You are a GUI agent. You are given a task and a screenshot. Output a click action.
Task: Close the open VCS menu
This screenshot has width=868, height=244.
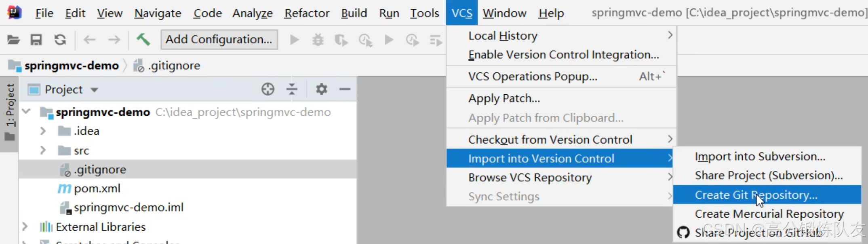(x=462, y=13)
